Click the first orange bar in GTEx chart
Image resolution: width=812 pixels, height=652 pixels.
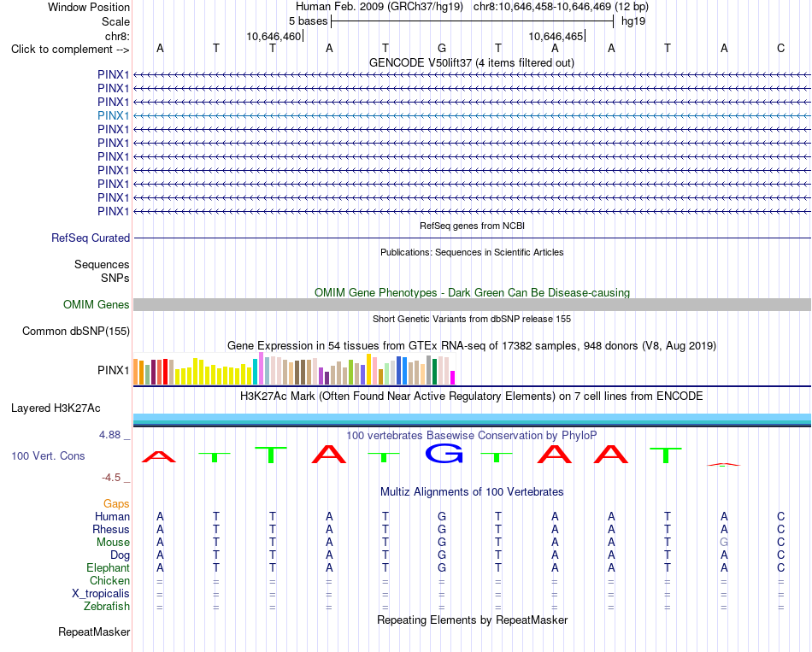(x=136, y=372)
